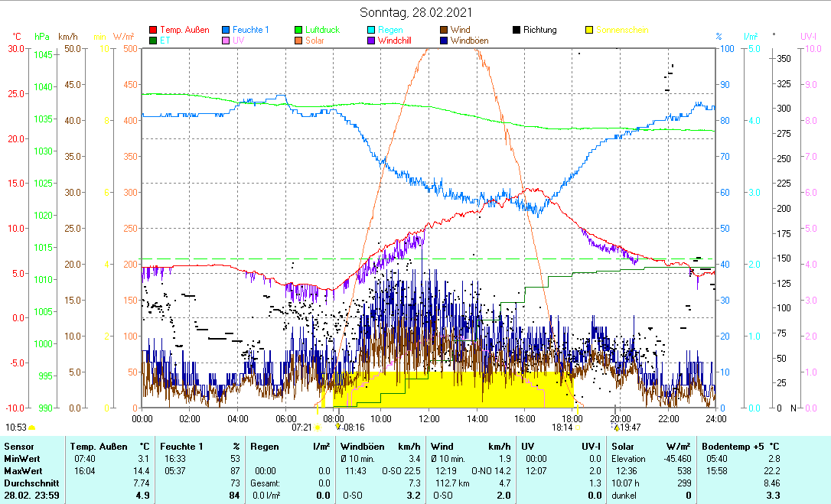Click the 'Richtung' legend label
The width and height of the screenshot is (831, 504).
coord(540,30)
